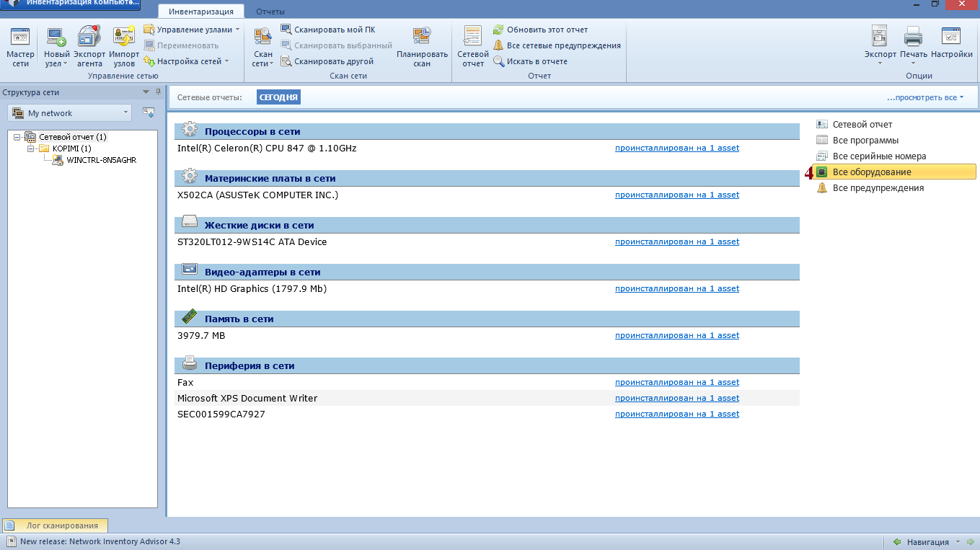Click the 3979.7 MB memory asset link

[677, 335]
